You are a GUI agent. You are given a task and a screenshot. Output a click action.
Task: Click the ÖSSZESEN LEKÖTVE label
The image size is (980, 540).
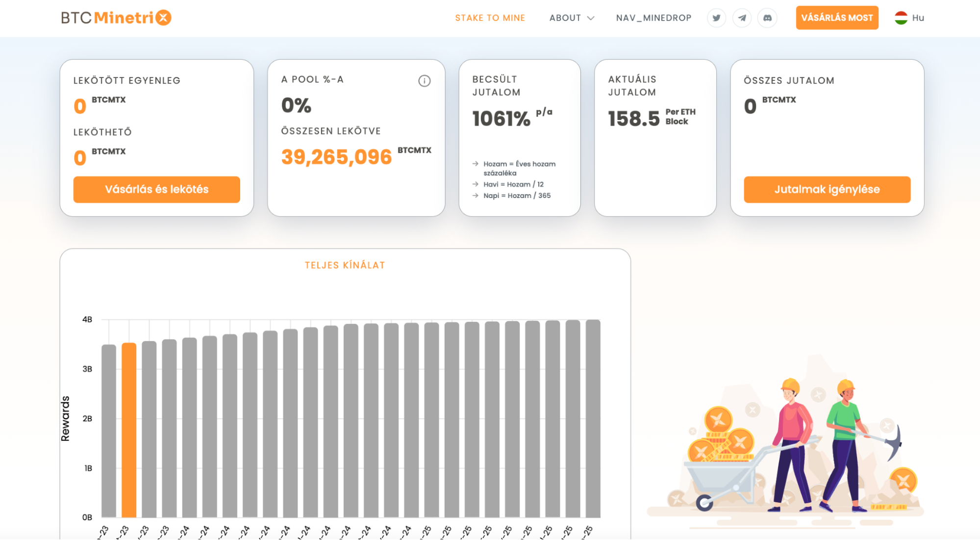pos(331,131)
